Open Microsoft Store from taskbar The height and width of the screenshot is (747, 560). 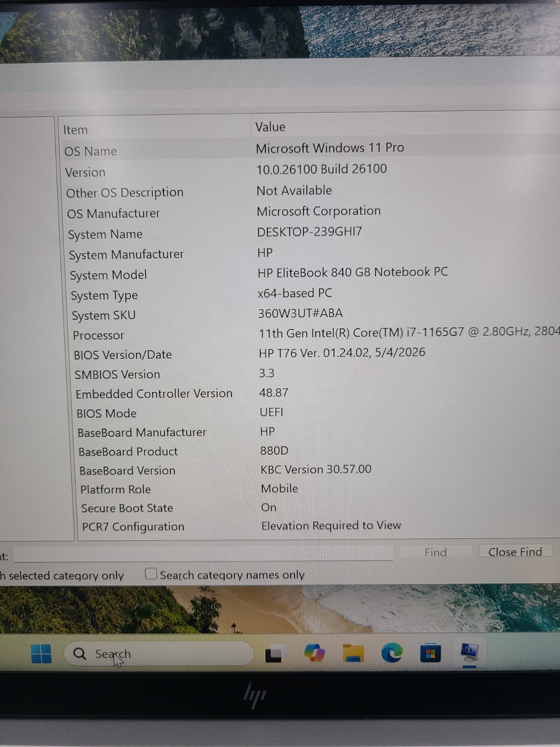click(x=430, y=653)
